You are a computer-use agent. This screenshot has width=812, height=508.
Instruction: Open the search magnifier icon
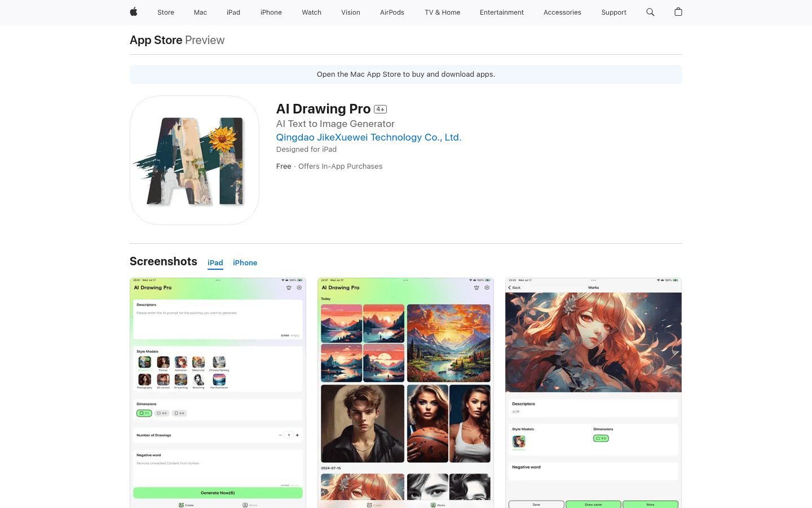[x=650, y=12]
